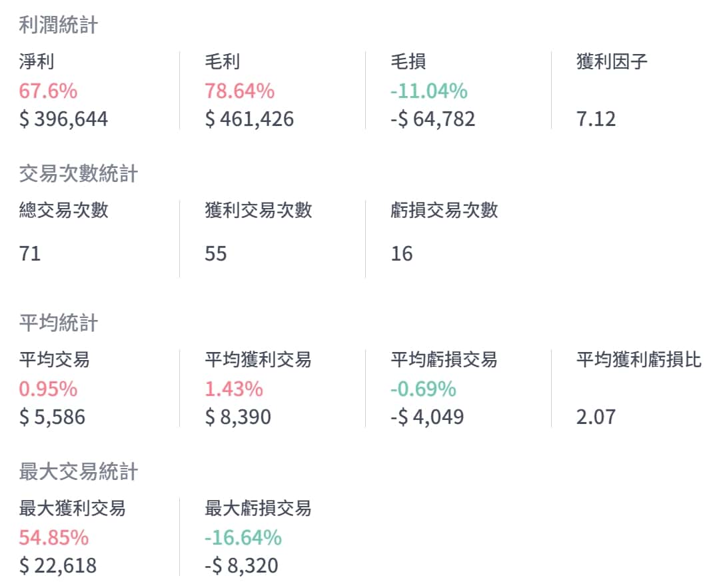Select the largest losing trade -$ 8,320
715x588 pixels.
pos(241,566)
